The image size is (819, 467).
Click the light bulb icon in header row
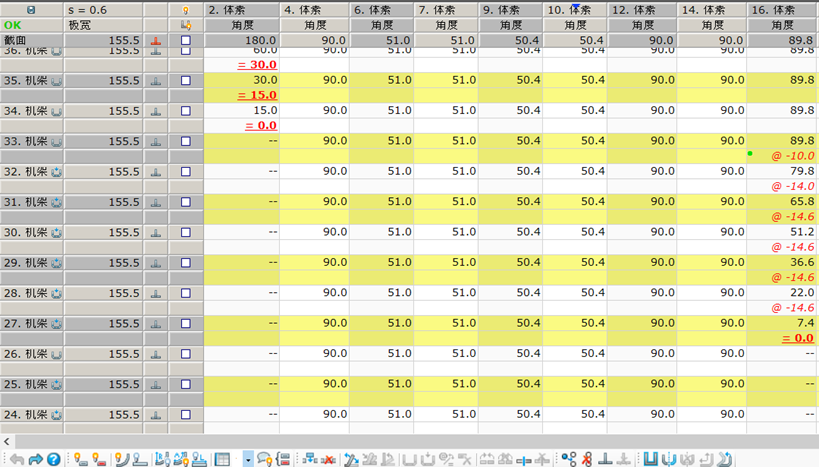click(185, 10)
